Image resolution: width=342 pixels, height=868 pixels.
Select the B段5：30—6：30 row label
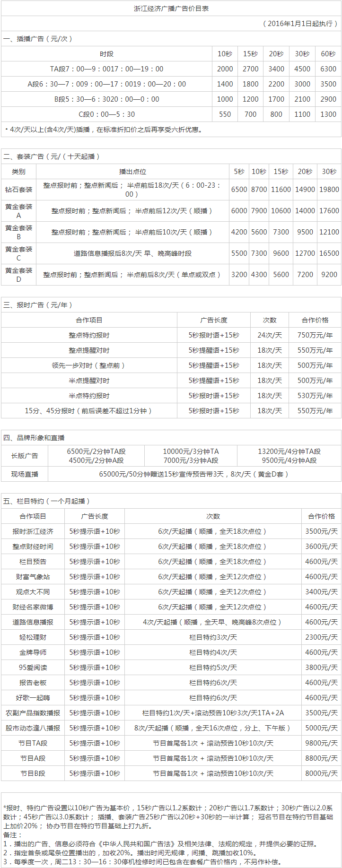point(106,99)
